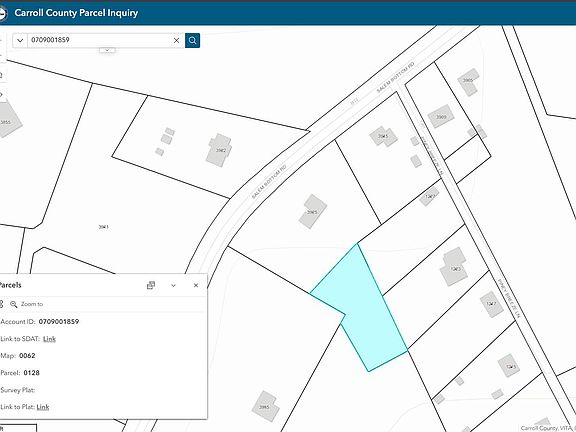Click the Parcels popup heading

click(10, 285)
